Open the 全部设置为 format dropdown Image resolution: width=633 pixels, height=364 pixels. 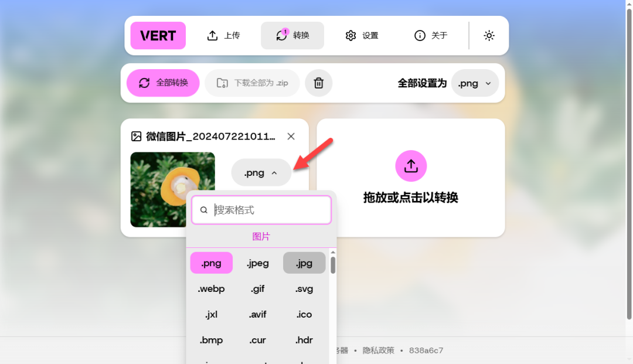click(475, 83)
